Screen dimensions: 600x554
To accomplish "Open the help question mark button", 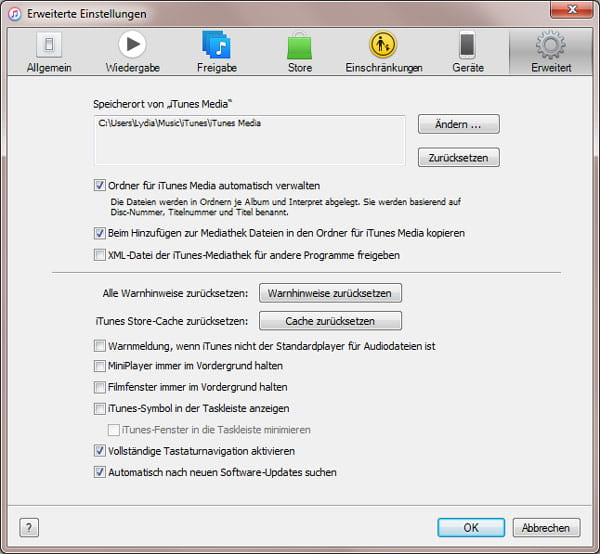I will pos(29,528).
